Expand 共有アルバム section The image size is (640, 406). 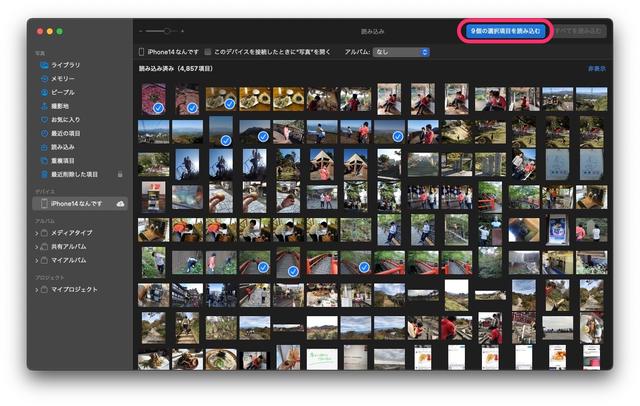(37, 246)
